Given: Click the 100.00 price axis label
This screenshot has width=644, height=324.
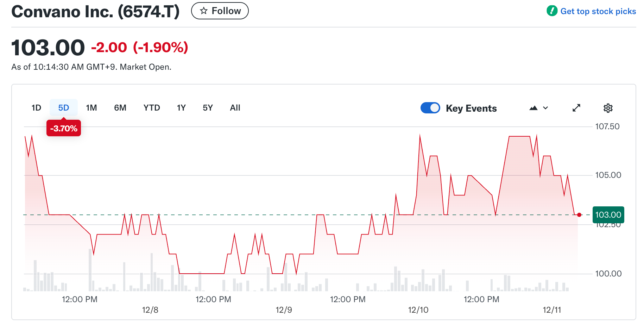Looking at the screenshot, I should (608, 274).
